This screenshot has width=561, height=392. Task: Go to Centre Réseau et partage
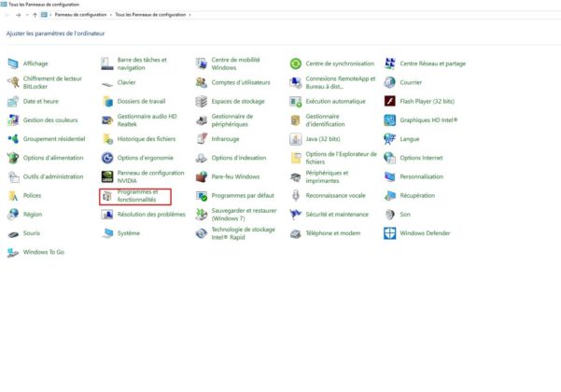click(432, 63)
